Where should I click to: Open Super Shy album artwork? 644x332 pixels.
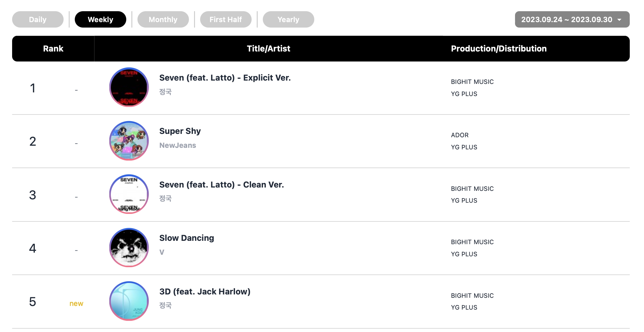129,141
